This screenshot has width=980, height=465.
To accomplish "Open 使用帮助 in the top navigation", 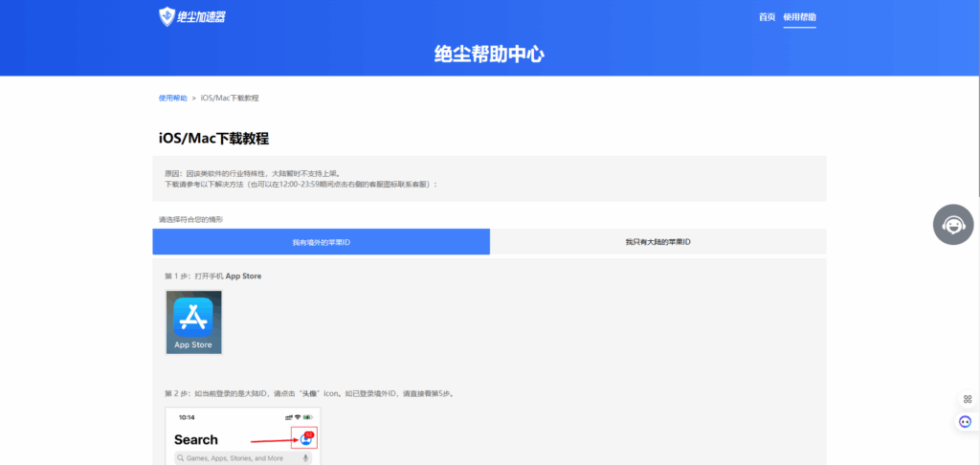I will pyautogui.click(x=799, y=17).
